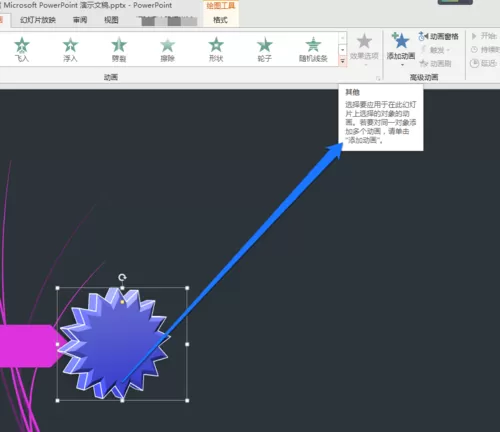The height and width of the screenshot is (432, 500).
Task: Apply the 形状 (Shape) animation
Action: 216,49
